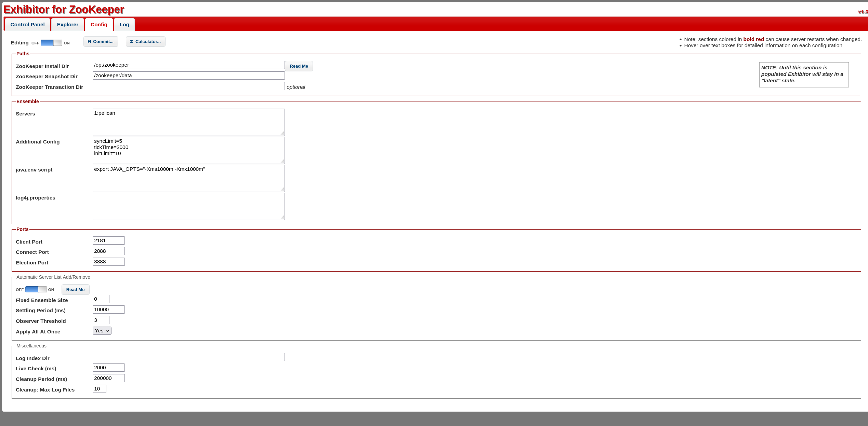Screen dimensions: 868x426
Task: Focus the ZooKeeper Transaction Dir field
Action: coord(189,86)
